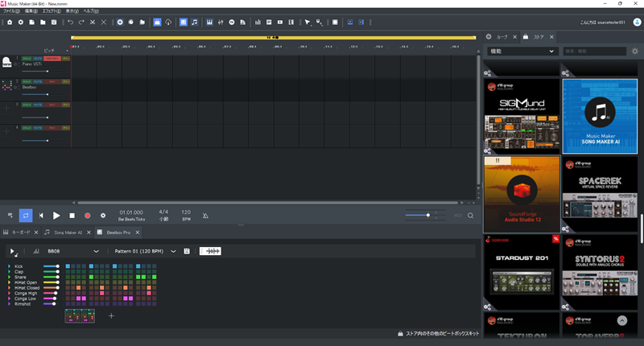The image size is (644, 346).
Task: Play the Beatbox pattern preview
Action: (13, 251)
